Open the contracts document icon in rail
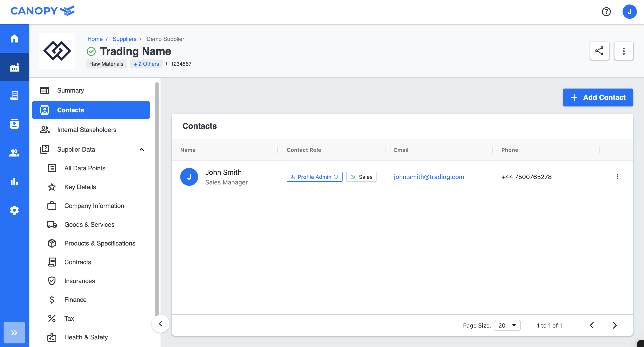644x347 pixels. 14,95
